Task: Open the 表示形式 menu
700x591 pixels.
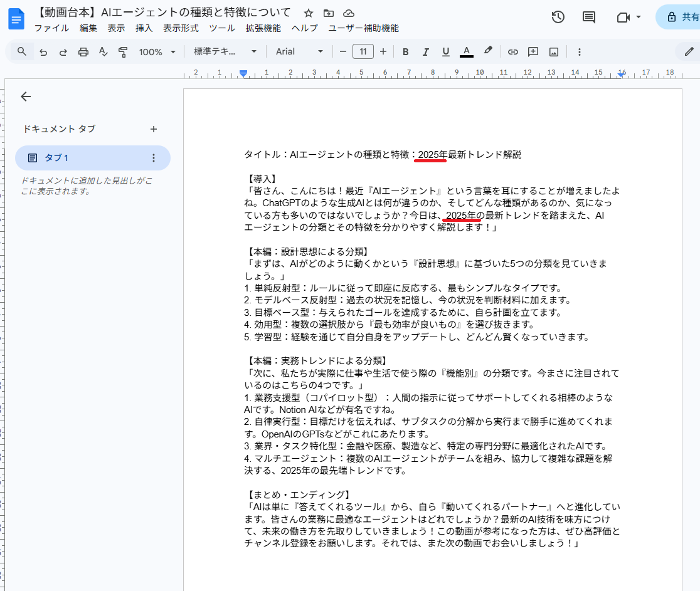Action: coord(181,28)
